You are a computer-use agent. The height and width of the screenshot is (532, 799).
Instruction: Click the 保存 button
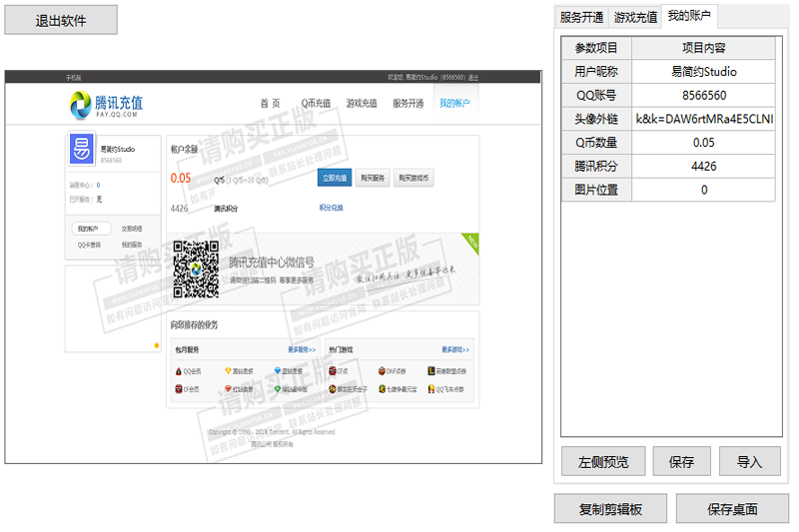coord(681,462)
